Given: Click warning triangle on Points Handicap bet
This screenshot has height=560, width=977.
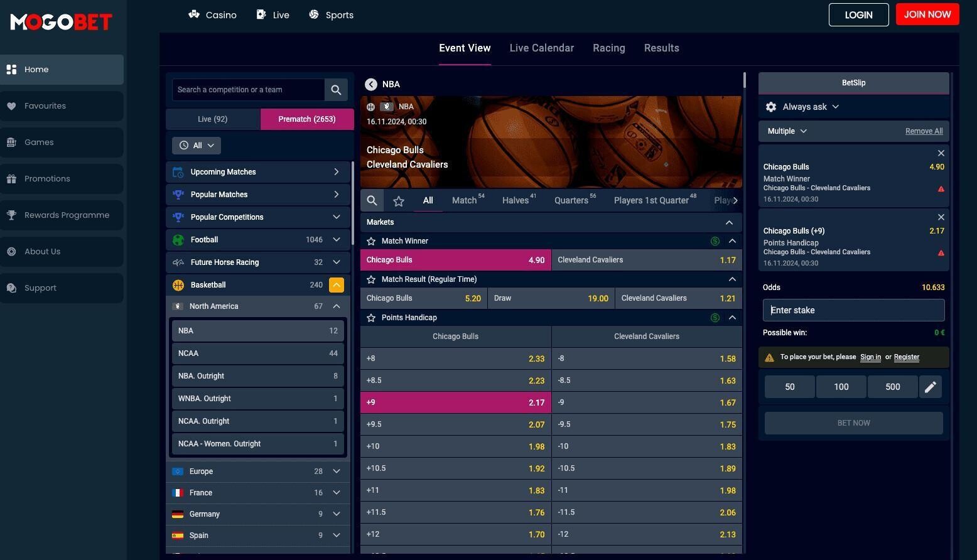Looking at the screenshot, I should pos(941,253).
